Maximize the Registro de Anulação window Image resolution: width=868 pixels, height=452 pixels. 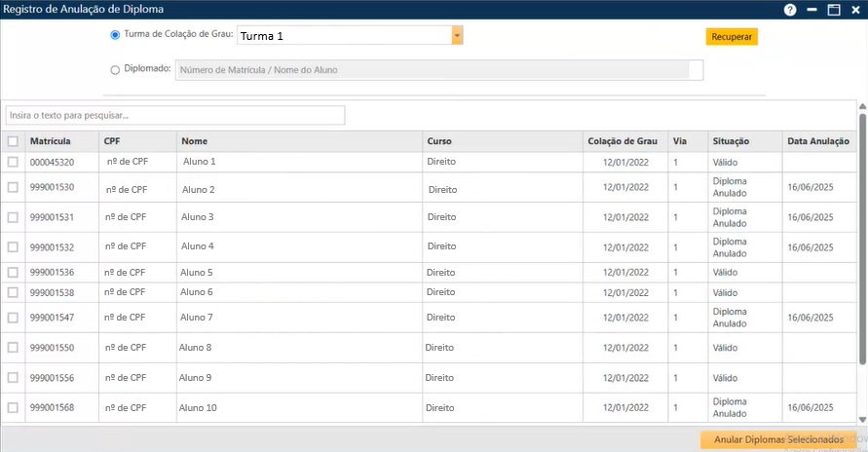(x=833, y=10)
